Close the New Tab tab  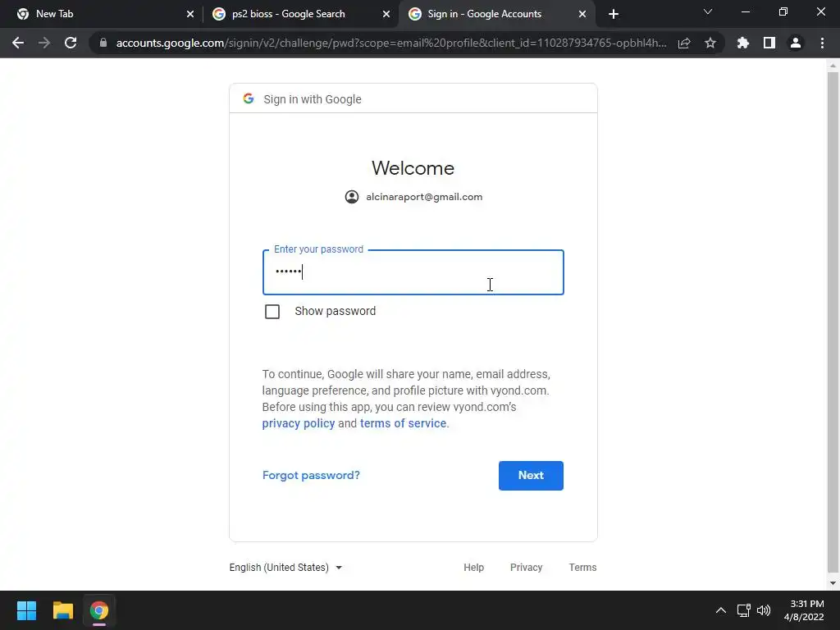(190, 14)
